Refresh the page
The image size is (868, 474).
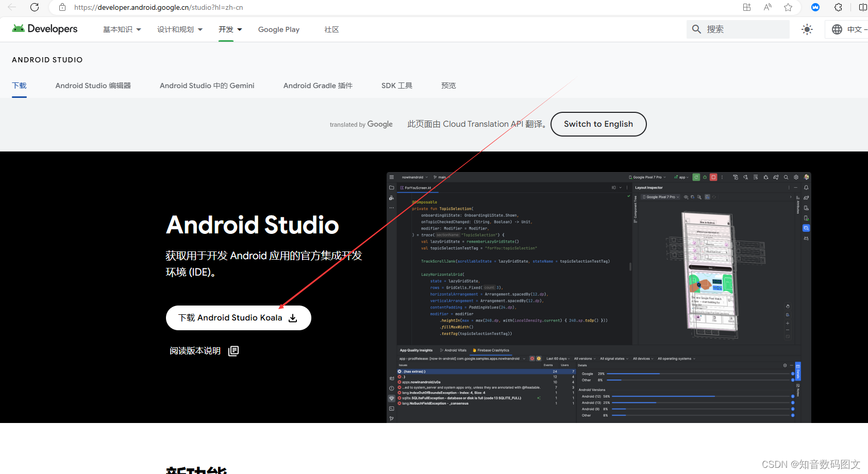(35, 7)
